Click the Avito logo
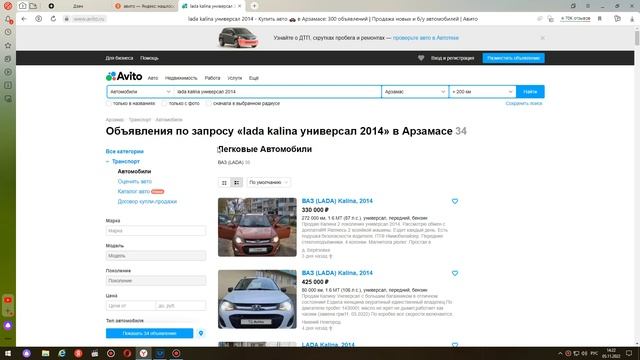The height and width of the screenshot is (360, 640). click(124, 76)
